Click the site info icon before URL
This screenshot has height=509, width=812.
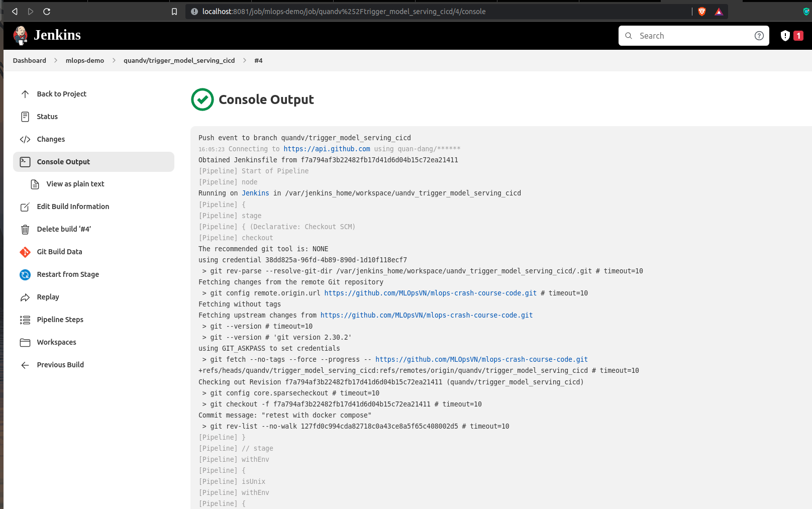tap(194, 12)
